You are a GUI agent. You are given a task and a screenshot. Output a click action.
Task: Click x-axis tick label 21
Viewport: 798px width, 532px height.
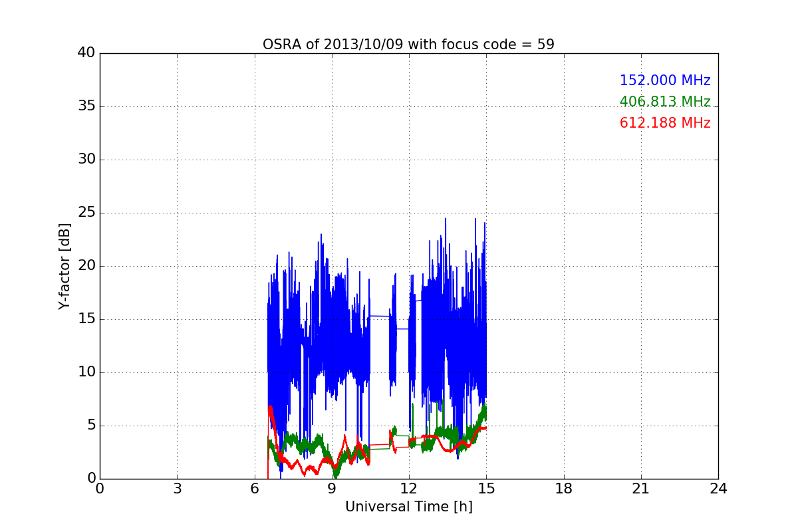pos(641,489)
